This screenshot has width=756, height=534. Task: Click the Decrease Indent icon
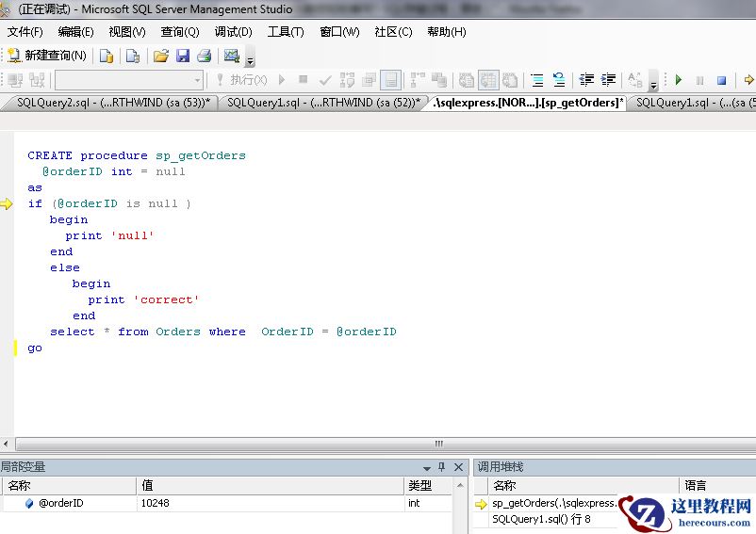[x=586, y=80]
